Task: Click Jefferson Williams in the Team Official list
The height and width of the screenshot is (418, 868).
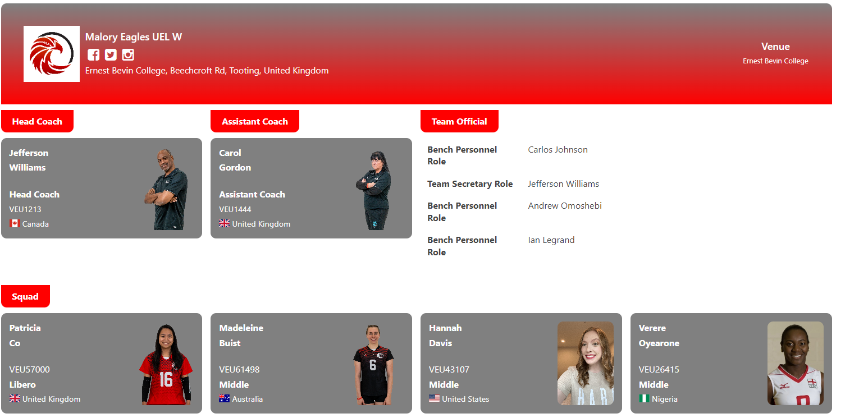Action: point(564,183)
